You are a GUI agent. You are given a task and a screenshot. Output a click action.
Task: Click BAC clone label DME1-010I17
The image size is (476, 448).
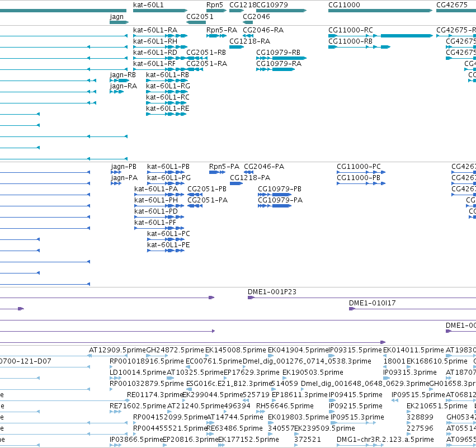[x=372, y=303]
